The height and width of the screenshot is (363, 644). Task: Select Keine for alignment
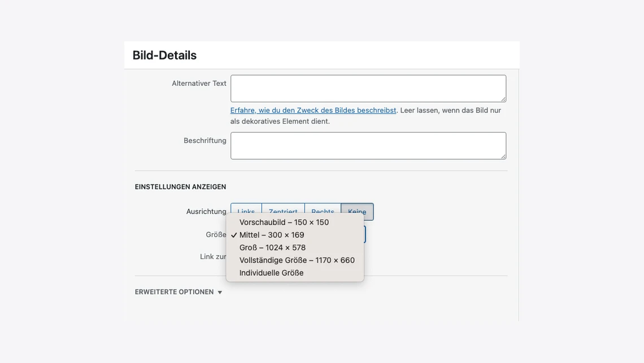pyautogui.click(x=357, y=211)
